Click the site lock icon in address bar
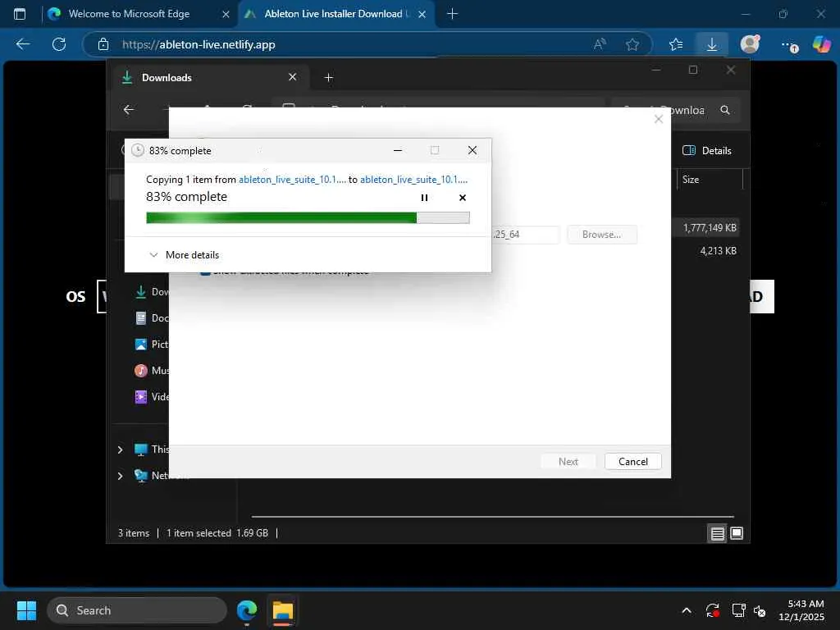Image resolution: width=840 pixels, height=630 pixels. 103,44
